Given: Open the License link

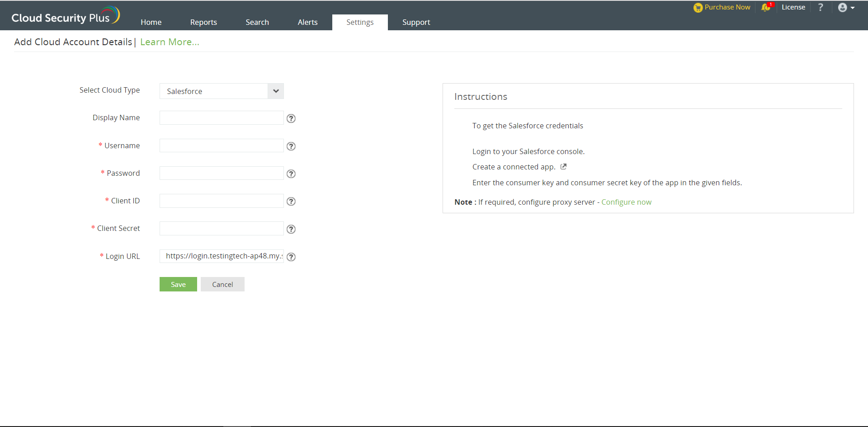Looking at the screenshot, I should pos(793,7).
